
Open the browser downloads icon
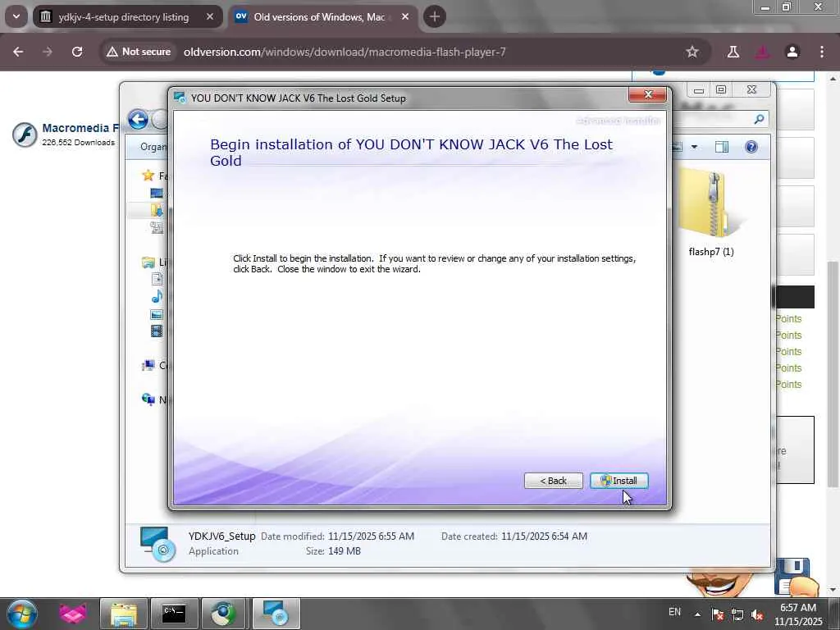point(763,52)
